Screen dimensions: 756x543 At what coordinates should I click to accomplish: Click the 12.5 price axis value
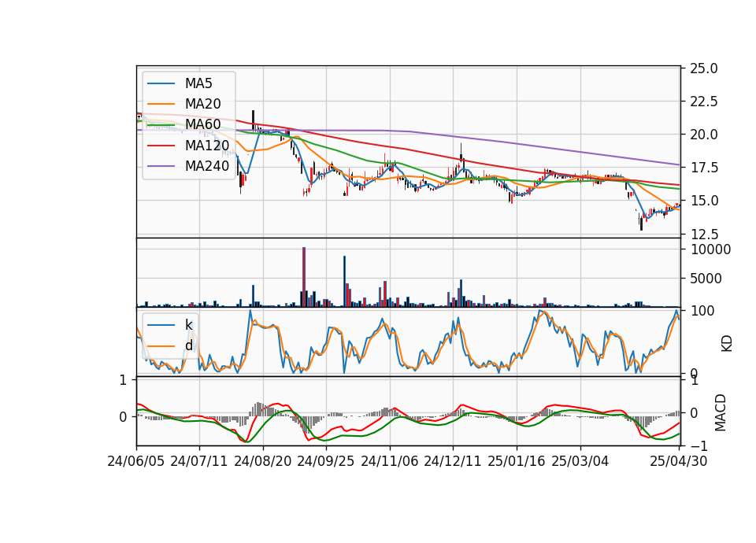(704, 235)
